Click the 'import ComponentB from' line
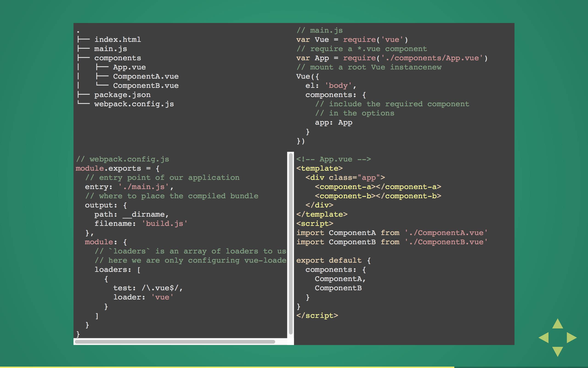The width and height of the screenshot is (588, 368). [392, 242]
